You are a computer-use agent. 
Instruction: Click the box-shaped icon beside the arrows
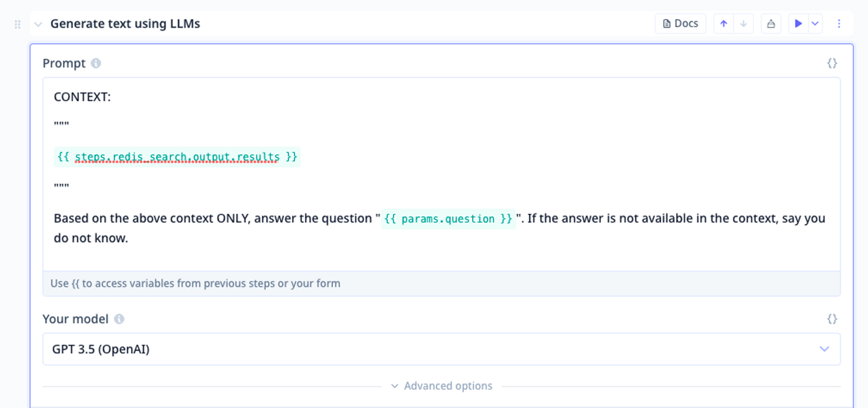[x=771, y=24]
